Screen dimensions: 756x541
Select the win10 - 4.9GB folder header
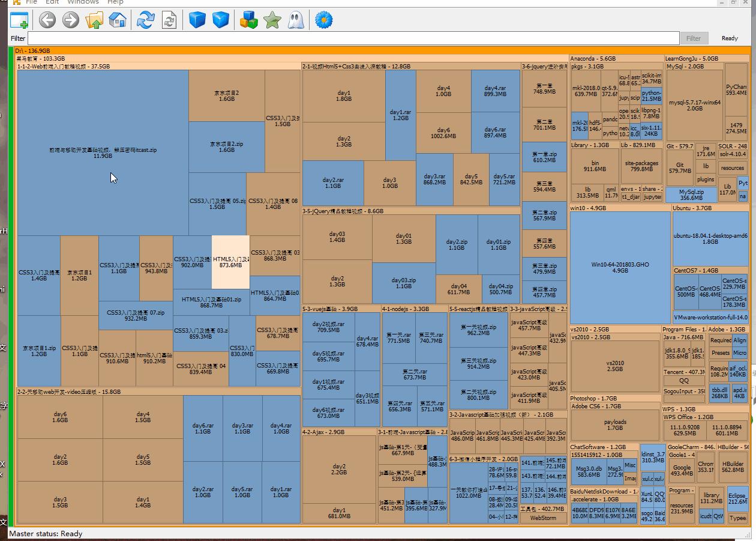619,208
